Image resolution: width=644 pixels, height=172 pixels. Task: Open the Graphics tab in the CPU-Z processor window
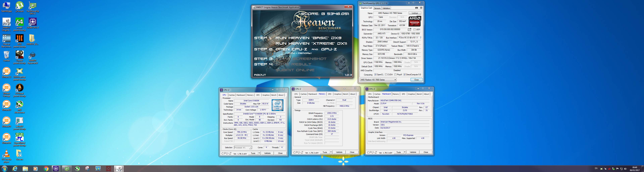[266, 95]
